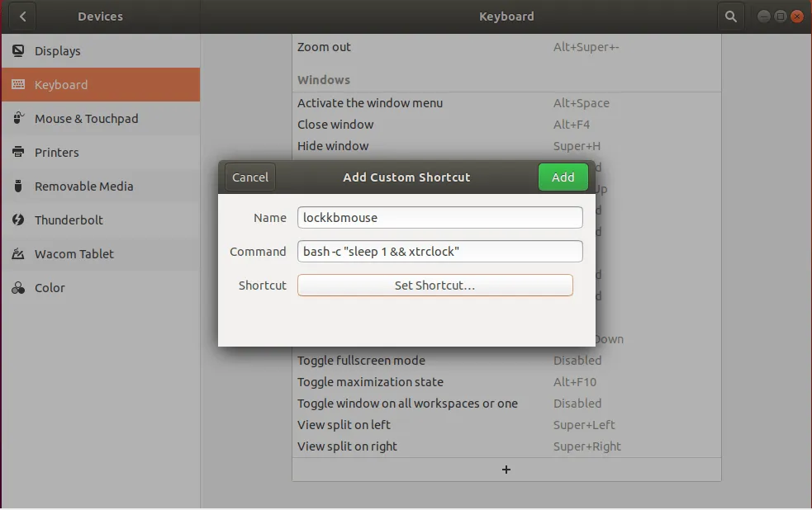Screen dimensions: 812x510
Task: Choose the Toggle maximization state row
Action: pos(506,382)
